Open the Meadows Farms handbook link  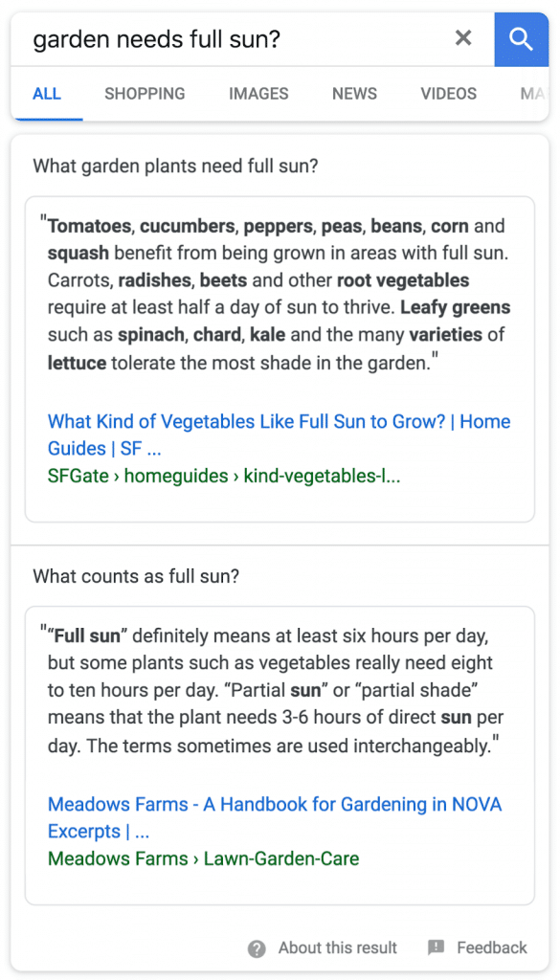pyautogui.click(x=275, y=817)
